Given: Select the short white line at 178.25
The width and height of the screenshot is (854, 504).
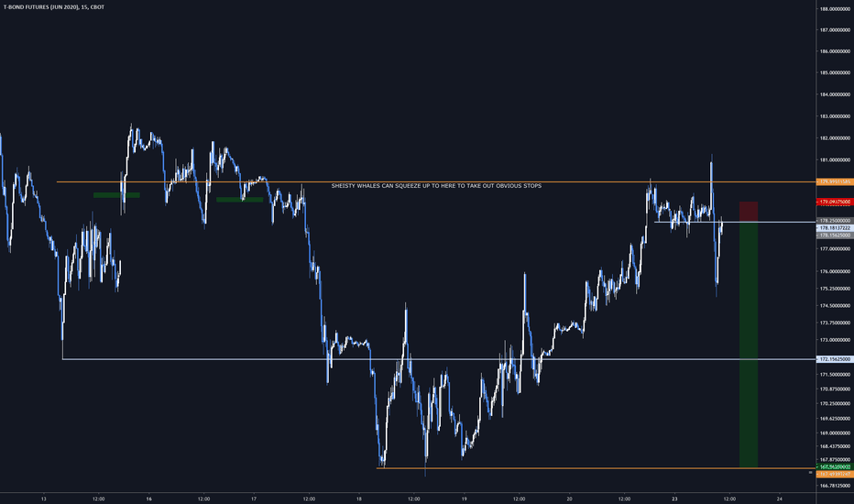Looking at the screenshot, I should 735,222.
